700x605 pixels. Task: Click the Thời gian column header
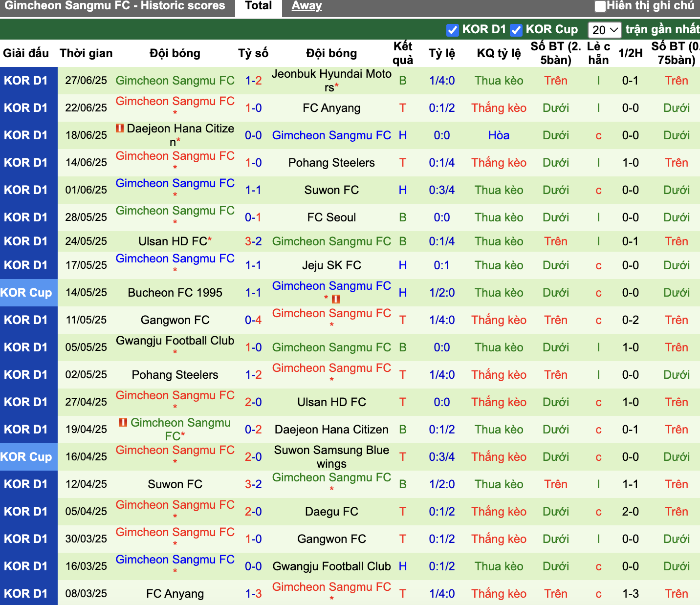click(86, 53)
